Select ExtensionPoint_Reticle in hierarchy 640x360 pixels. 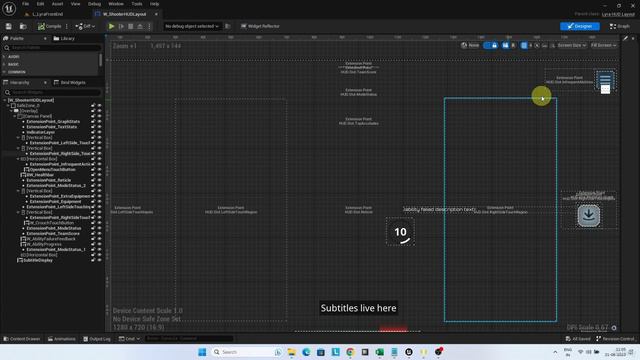click(49, 180)
